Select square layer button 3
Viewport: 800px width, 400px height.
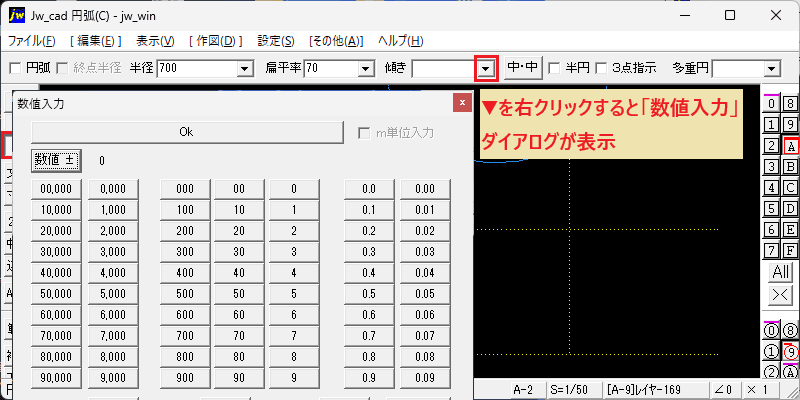click(771, 167)
